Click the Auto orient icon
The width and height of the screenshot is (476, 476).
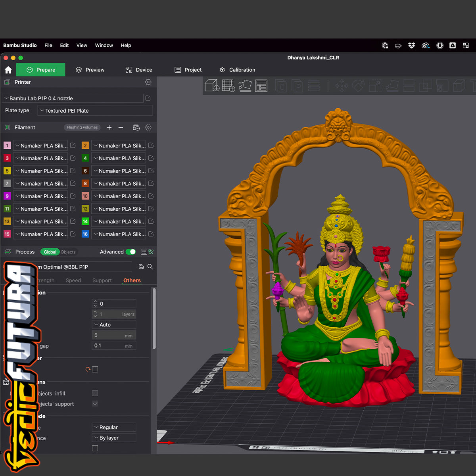[245, 85]
